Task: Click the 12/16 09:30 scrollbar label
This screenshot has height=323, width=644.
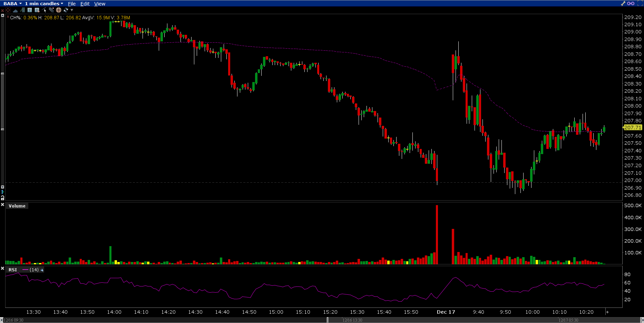Action: (x=14, y=320)
